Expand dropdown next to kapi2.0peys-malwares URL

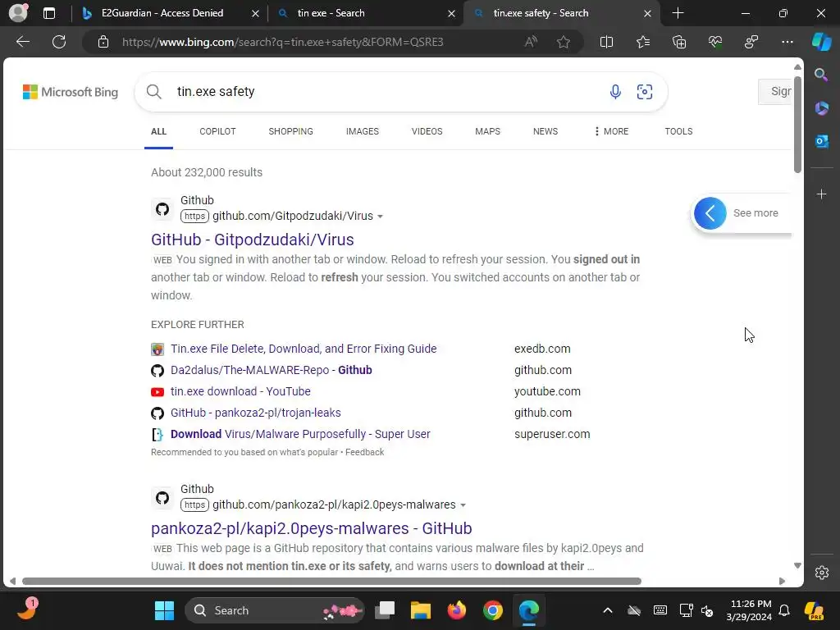click(x=463, y=505)
